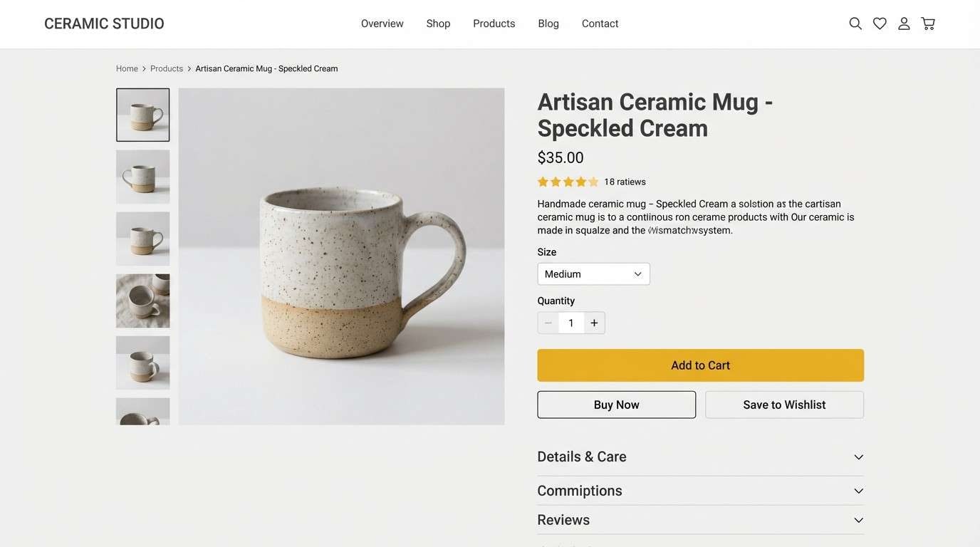The height and width of the screenshot is (547, 980).
Task: Select the fourth mug thumbnail image
Action: click(x=143, y=301)
